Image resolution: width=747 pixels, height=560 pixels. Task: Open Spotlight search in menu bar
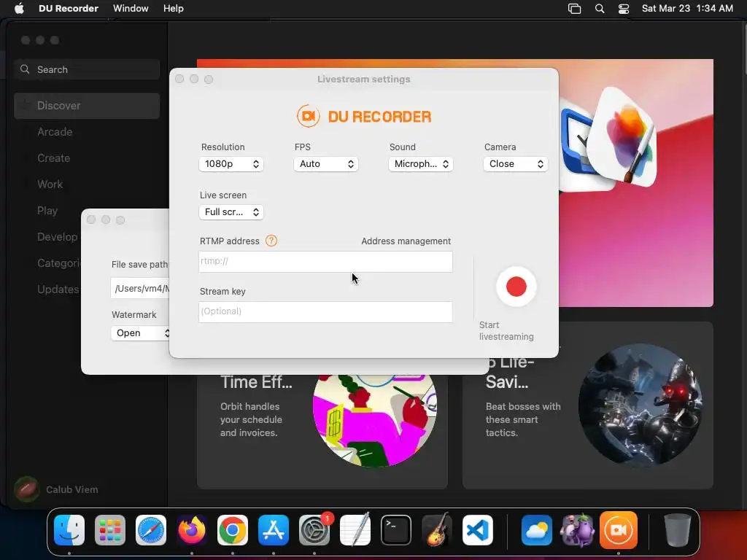(x=600, y=9)
